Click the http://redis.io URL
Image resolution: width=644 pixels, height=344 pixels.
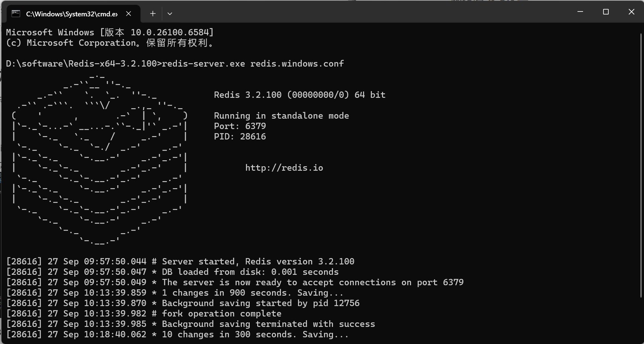(x=284, y=168)
